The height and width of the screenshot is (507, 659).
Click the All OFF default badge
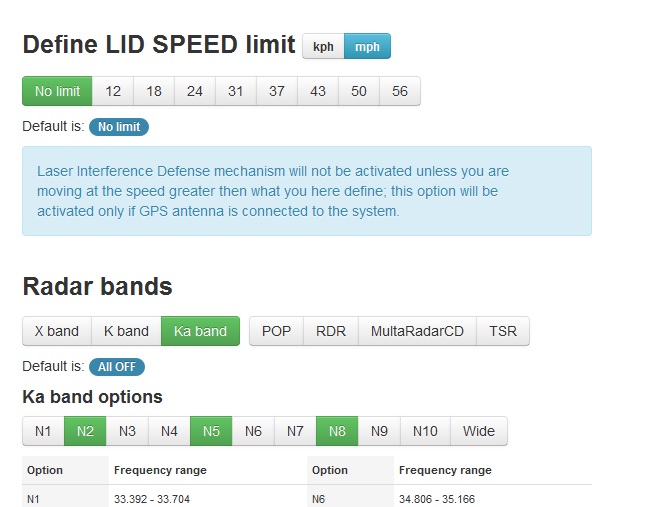pos(117,367)
